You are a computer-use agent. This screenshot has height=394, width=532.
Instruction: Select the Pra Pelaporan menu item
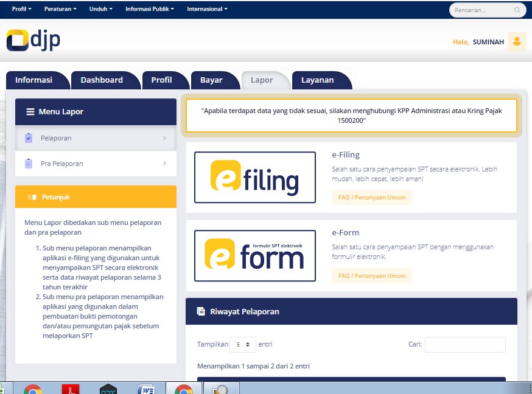pyautogui.click(x=96, y=164)
